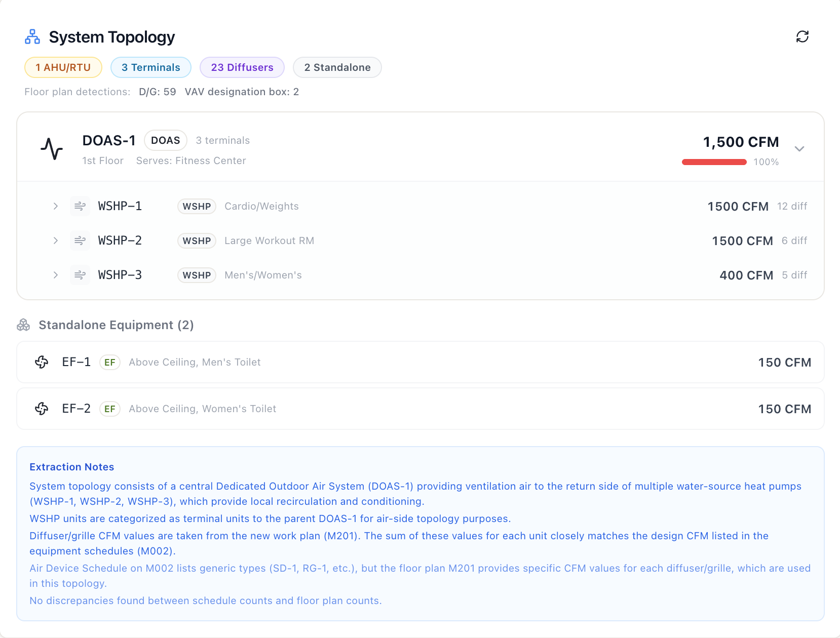The height and width of the screenshot is (638, 840).
Task: Click the DOAS type tag beside DOAS-1
Action: pos(166,140)
